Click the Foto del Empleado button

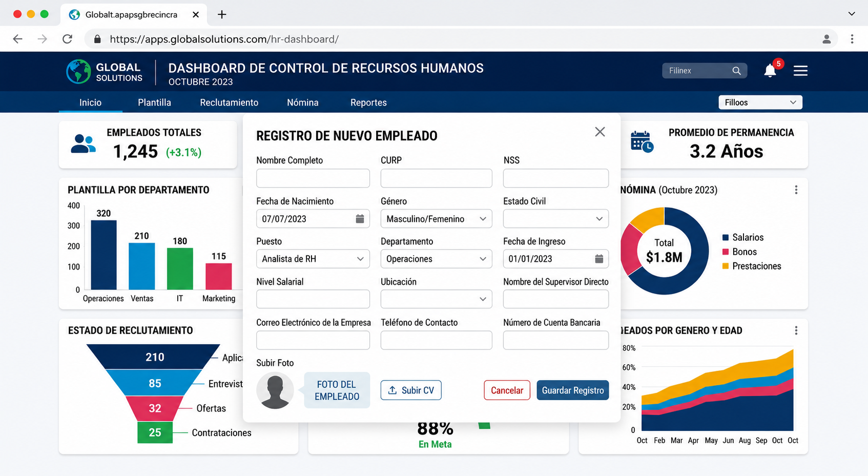click(x=337, y=390)
